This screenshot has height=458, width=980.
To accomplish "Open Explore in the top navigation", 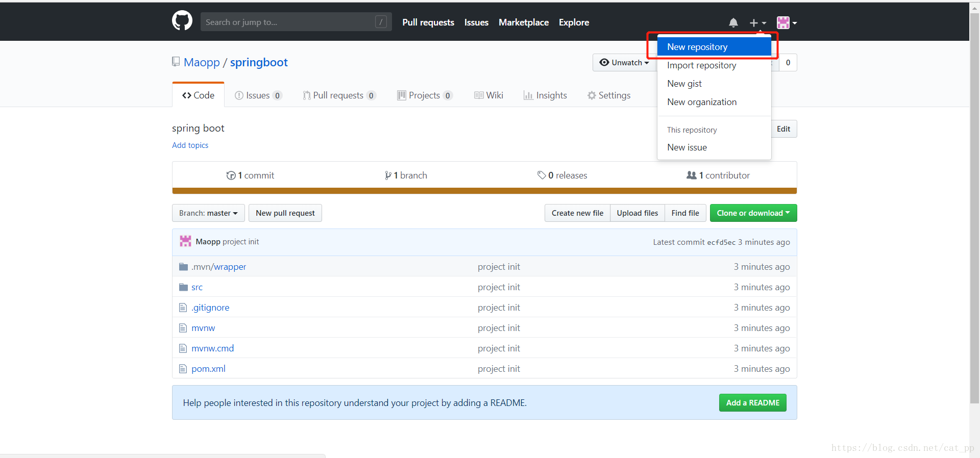I will (574, 22).
